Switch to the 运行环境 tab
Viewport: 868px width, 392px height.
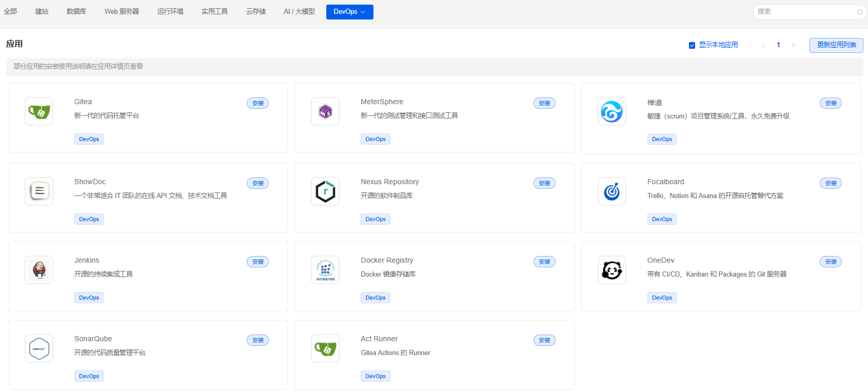pos(170,11)
